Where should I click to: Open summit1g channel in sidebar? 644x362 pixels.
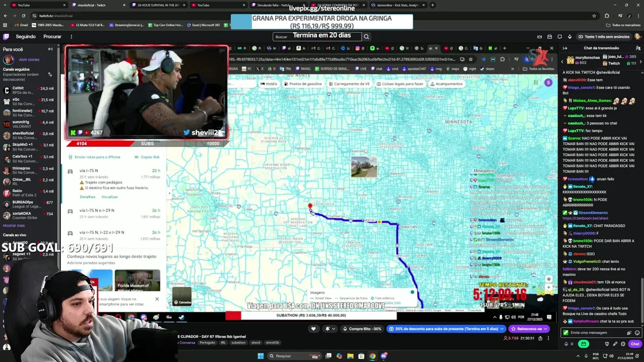point(28,124)
